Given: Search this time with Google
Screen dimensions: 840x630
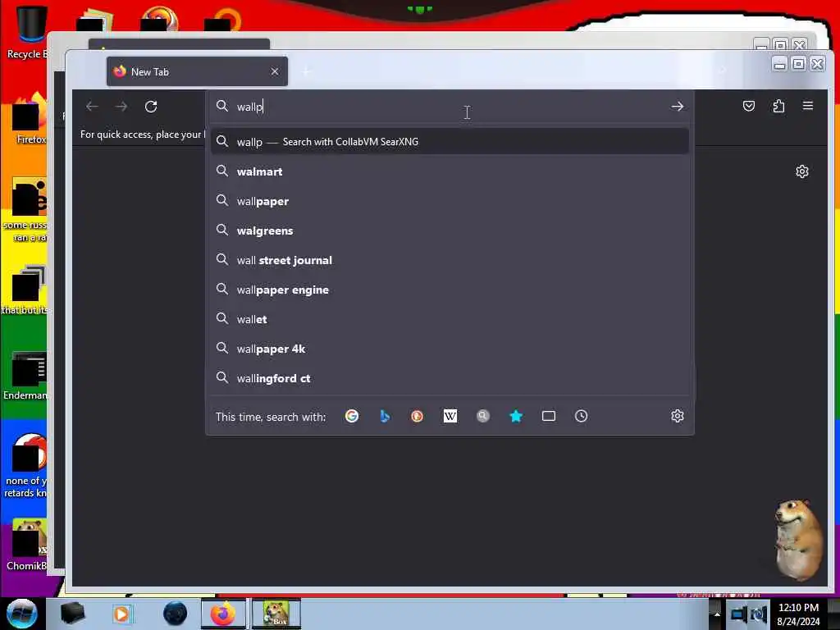Looking at the screenshot, I should click(x=352, y=416).
